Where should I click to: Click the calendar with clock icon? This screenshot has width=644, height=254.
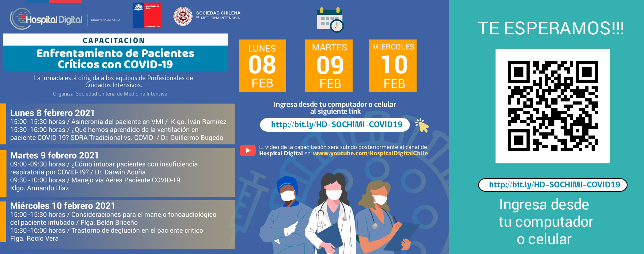(x=330, y=20)
